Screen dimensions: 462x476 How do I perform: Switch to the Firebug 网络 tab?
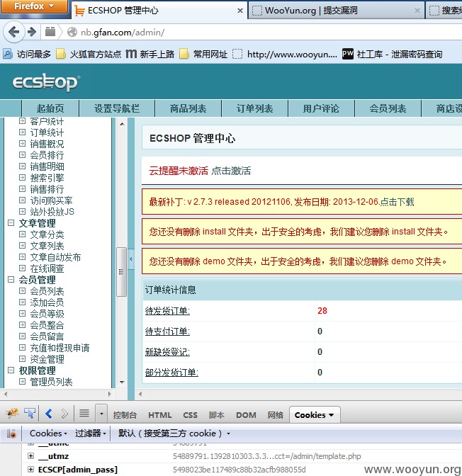click(x=275, y=415)
